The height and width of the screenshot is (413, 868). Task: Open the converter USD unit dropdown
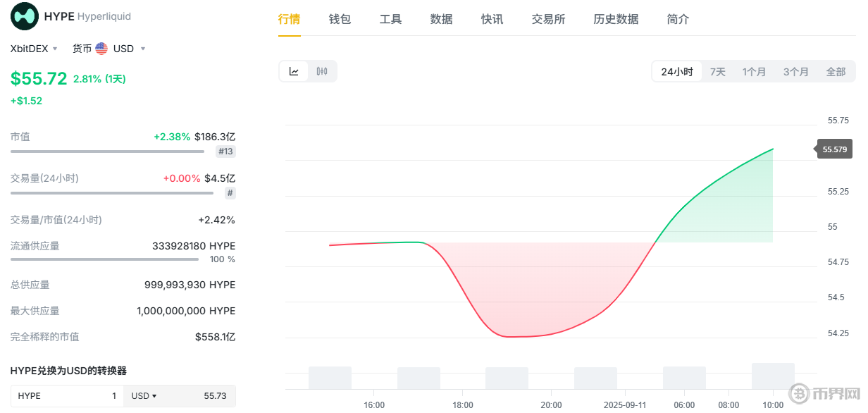pos(144,396)
